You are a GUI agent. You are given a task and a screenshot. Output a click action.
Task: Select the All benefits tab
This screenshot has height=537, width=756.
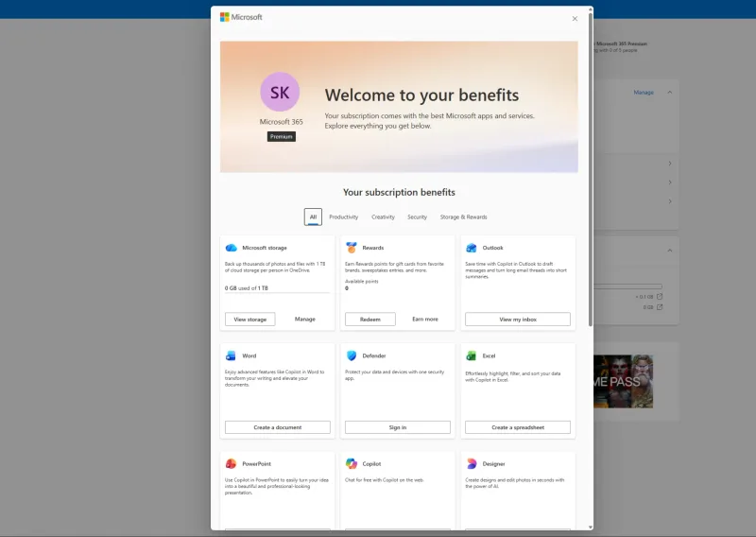(x=313, y=217)
